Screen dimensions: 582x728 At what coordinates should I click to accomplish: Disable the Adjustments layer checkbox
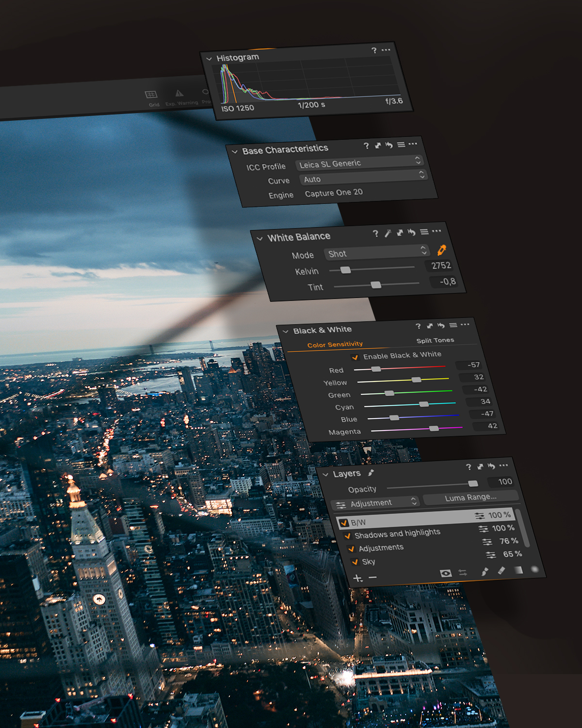click(352, 549)
